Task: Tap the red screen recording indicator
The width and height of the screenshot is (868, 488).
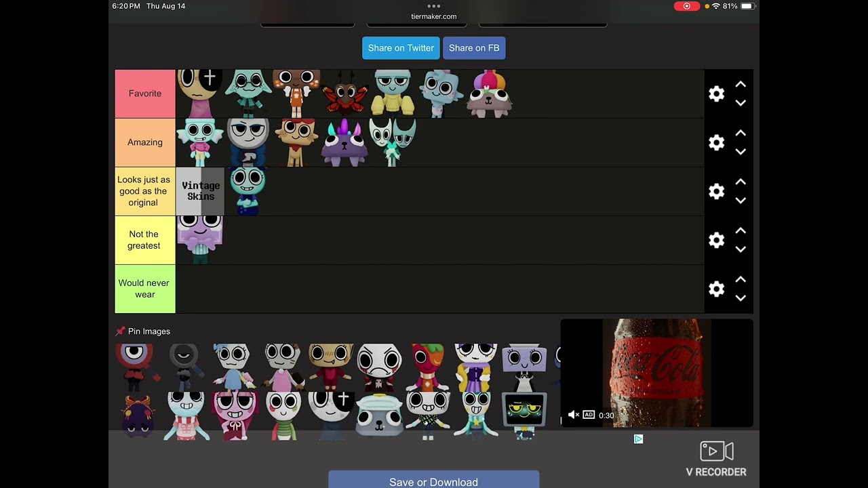Action: coord(687,6)
